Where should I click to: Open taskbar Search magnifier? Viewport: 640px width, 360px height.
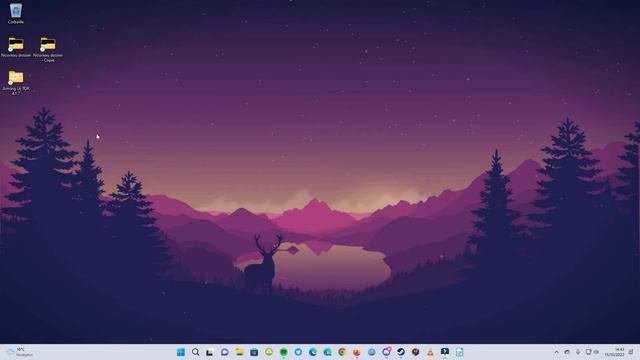pos(196,352)
